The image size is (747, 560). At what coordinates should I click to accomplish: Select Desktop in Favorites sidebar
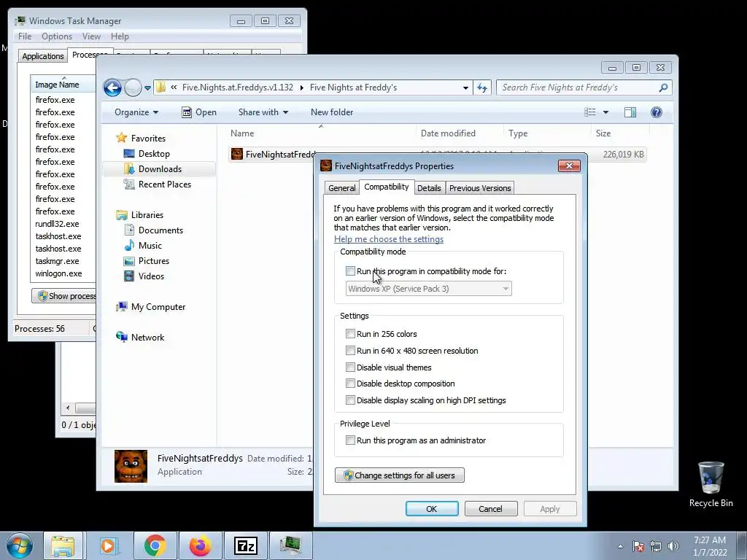click(153, 154)
